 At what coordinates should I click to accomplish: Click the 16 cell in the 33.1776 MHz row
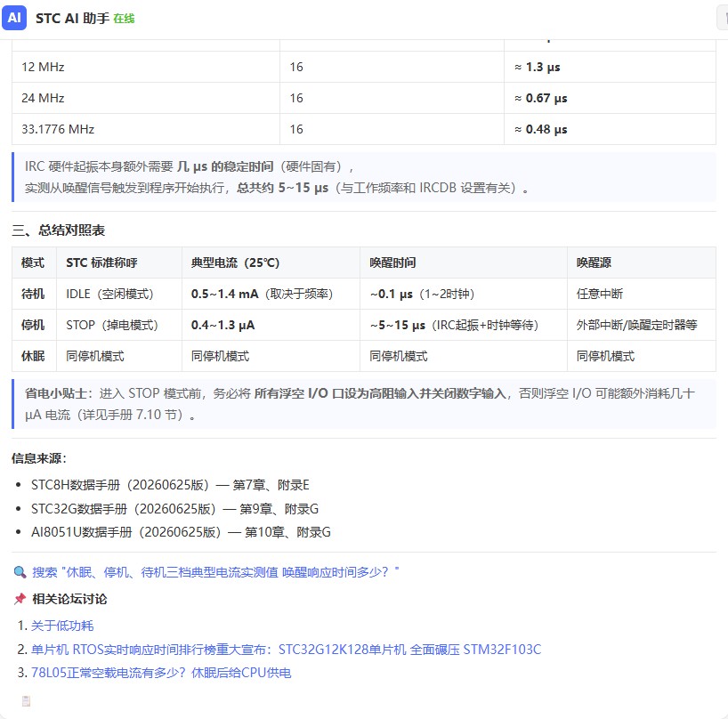coord(392,129)
